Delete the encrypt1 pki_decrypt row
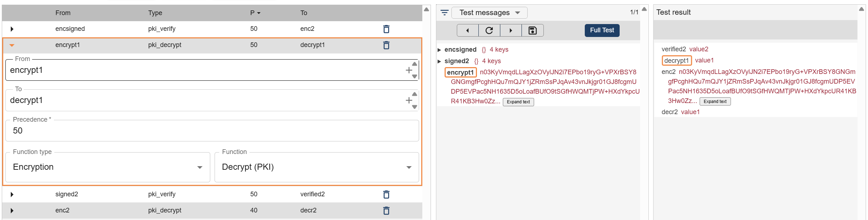 coord(386,45)
